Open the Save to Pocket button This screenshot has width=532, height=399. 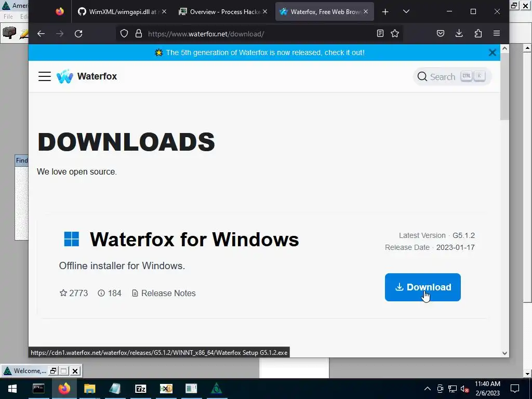[x=441, y=33]
